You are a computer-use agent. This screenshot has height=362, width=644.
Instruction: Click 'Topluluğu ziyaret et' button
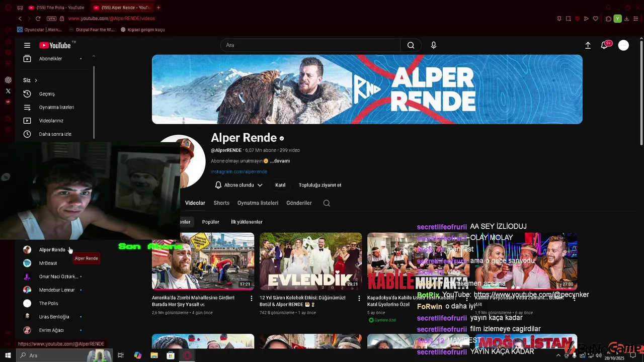(x=320, y=185)
